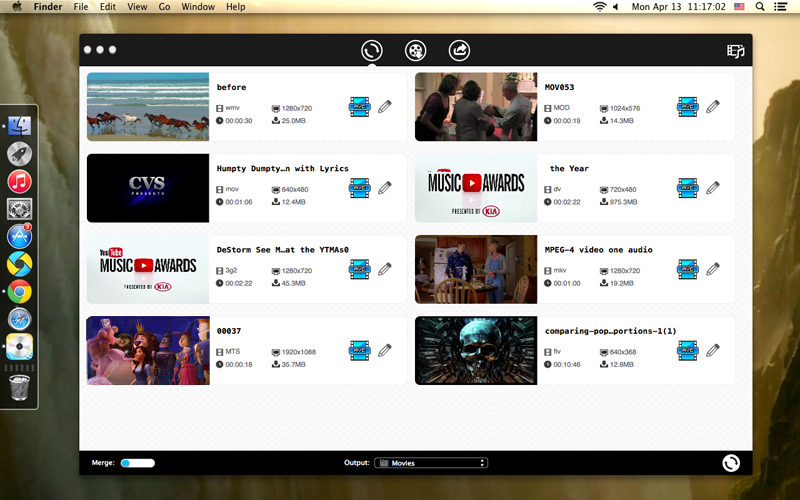Click the format icon for before video
The height and width of the screenshot is (500, 800).
360,107
